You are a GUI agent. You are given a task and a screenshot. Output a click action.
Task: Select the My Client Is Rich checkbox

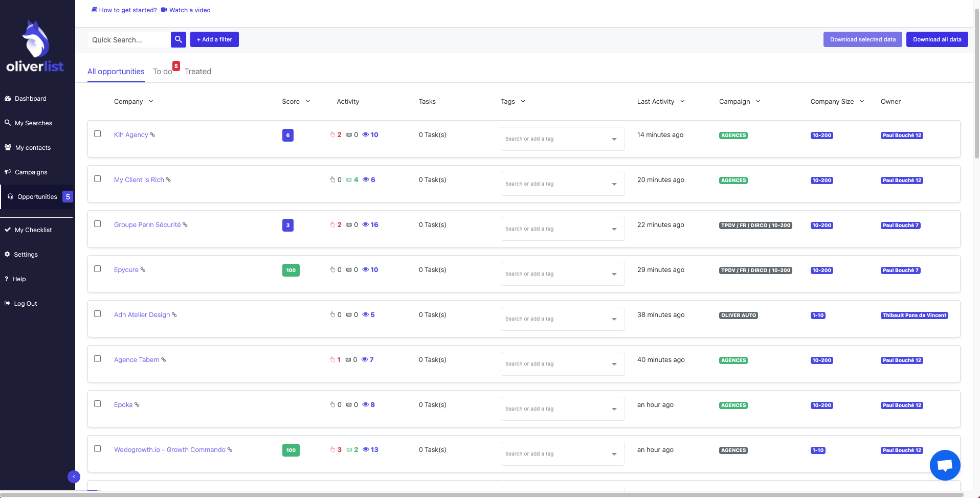(98, 179)
